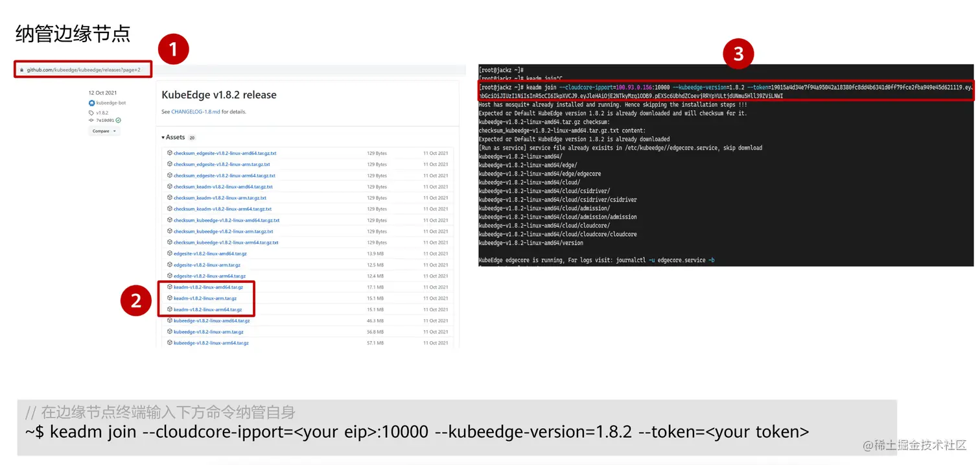Download checksum_keadm-v1.8.2-linux-amd64.tar.gz.txt
Image resolution: width=980 pixels, height=465 pixels.
coord(223,187)
